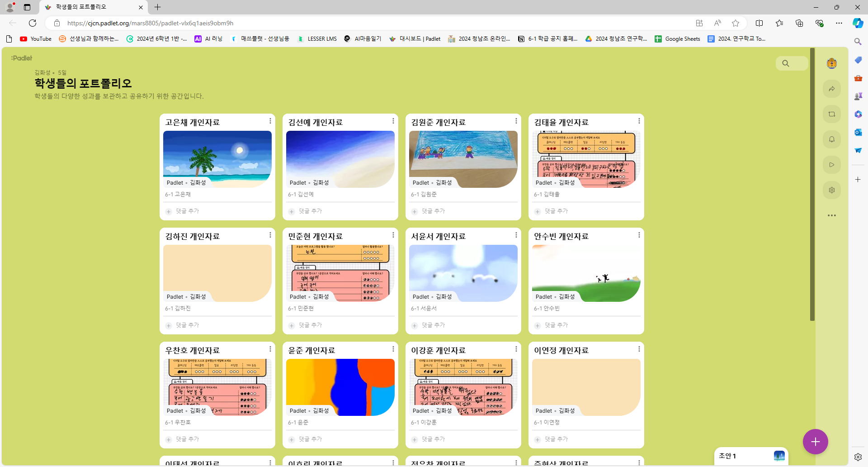Open the tab actions menu icon
The height and width of the screenshot is (467, 868).
(27, 7)
